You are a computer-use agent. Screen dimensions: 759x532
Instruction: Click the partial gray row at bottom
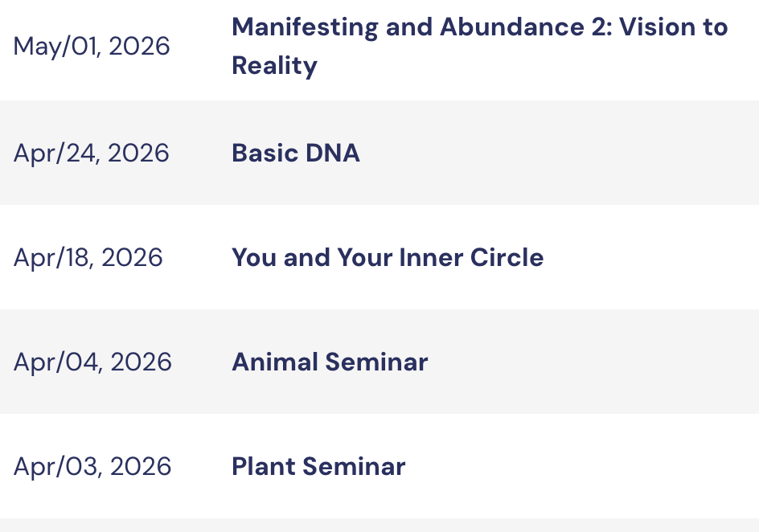tap(378, 526)
